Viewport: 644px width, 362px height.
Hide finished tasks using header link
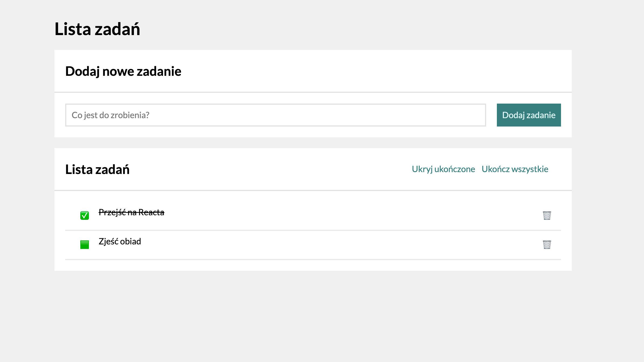(443, 169)
